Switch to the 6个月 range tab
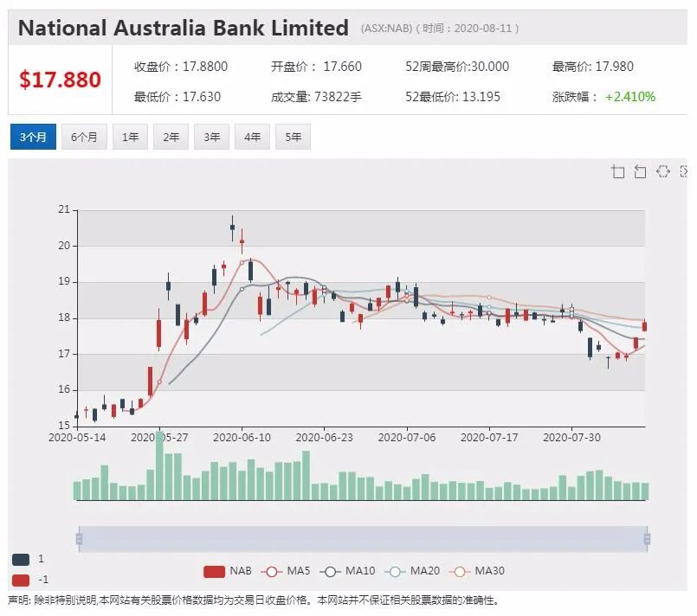This screenshot has height=616, width=697. pos(84,137)
